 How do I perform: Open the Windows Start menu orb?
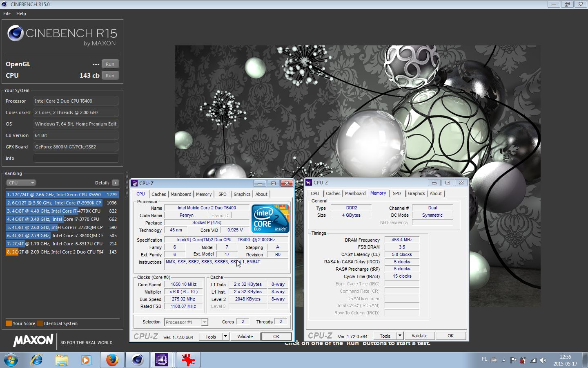coord(11,360)
